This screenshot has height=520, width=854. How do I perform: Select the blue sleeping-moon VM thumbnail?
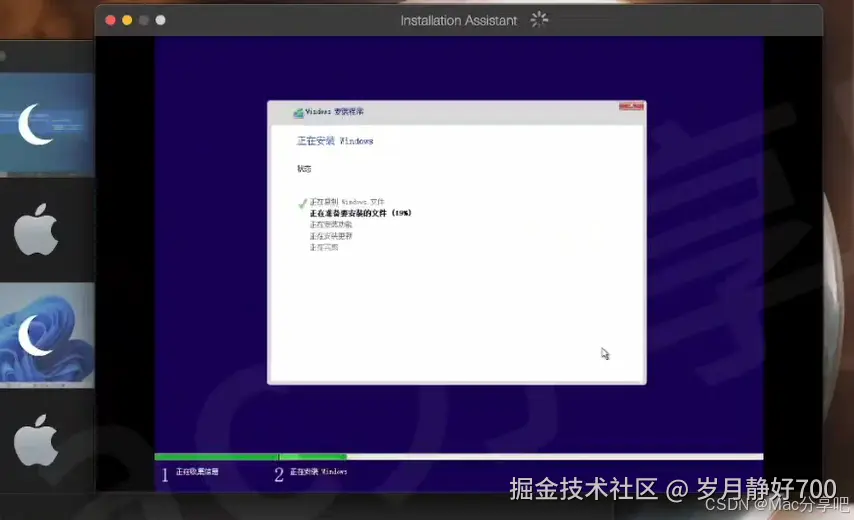47,125
